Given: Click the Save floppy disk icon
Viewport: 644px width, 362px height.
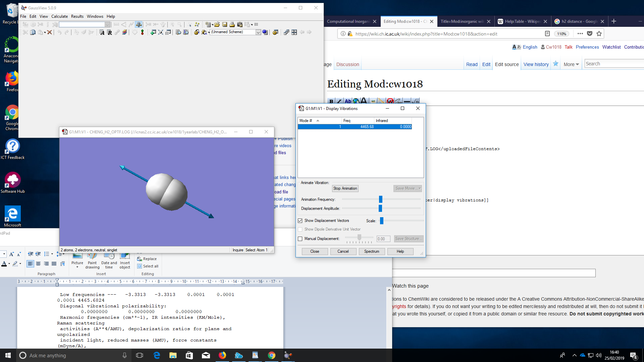Looking at the screenshot, I should click(x=225, y=24).
